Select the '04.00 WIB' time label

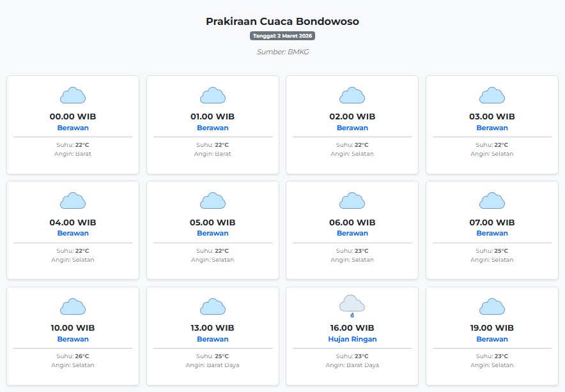click(73, 222)
